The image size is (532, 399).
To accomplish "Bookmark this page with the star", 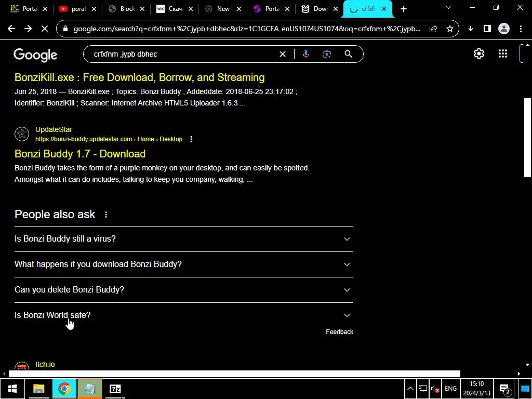I will click(x=450, y=29).
